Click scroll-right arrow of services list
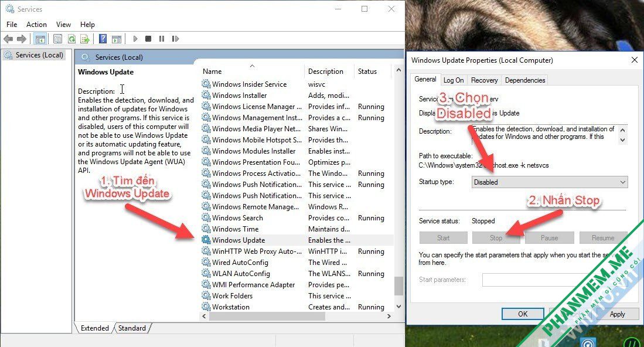644x347 pixels. point(389,316)
